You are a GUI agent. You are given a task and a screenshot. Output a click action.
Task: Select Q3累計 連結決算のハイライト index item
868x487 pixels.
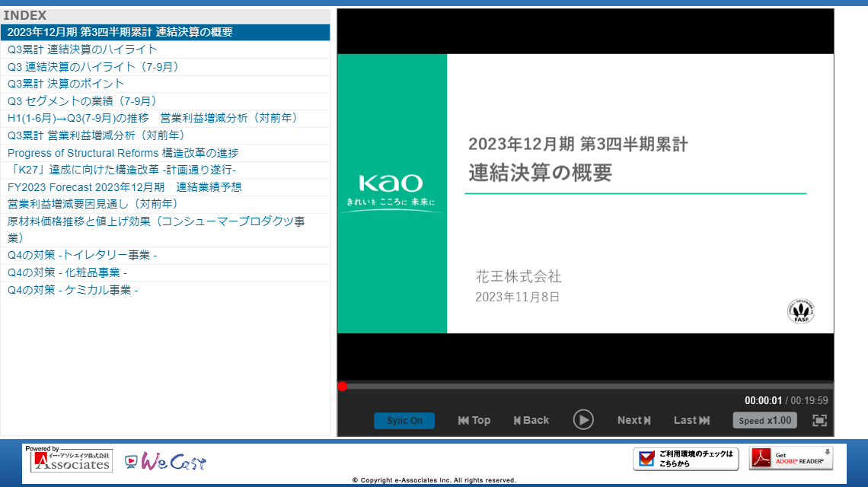click(x=82, y=49)
